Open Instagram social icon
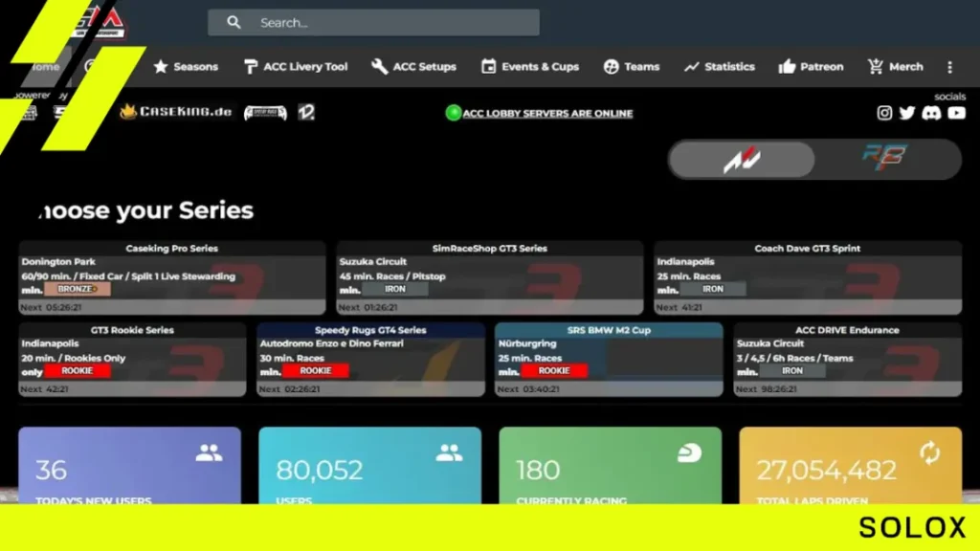 [883, 113]
